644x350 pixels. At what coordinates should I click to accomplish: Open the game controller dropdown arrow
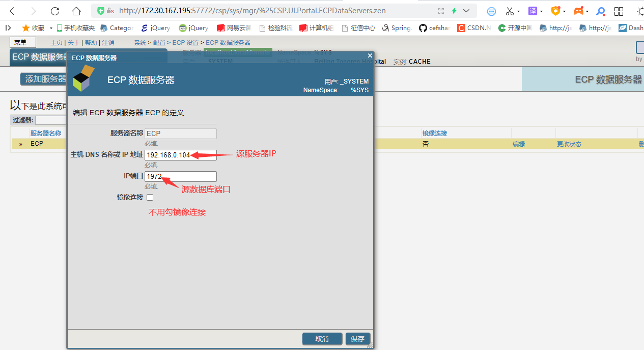[x=587, y=11]
